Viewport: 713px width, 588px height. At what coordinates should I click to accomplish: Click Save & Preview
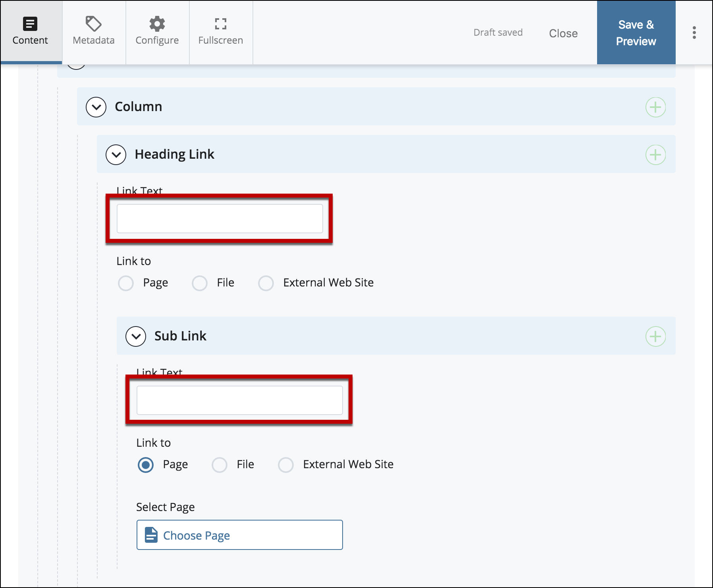636,33
